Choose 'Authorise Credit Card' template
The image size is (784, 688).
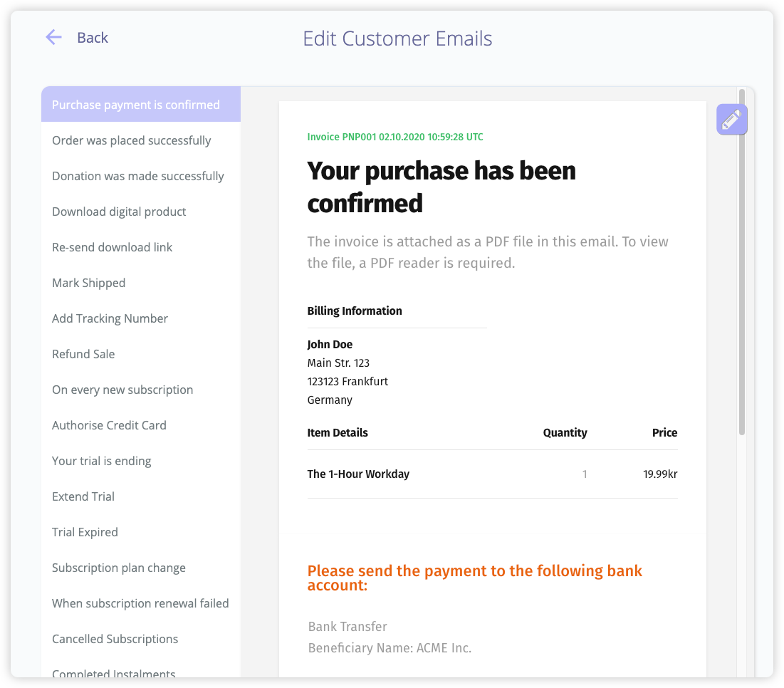click(x=109, y=425)
